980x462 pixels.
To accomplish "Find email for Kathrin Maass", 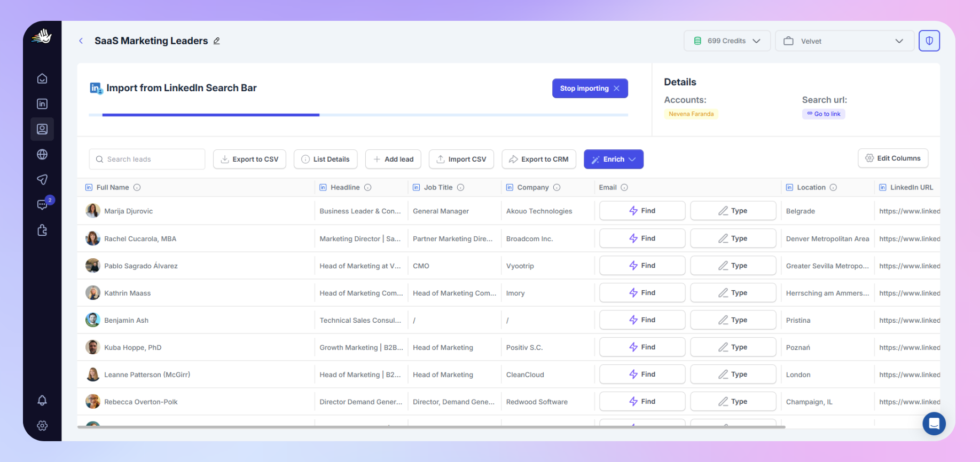I will click(642, 293).
